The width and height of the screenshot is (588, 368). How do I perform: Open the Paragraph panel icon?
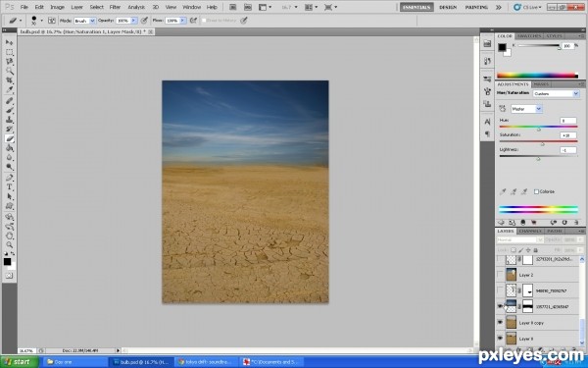(487, 133)
